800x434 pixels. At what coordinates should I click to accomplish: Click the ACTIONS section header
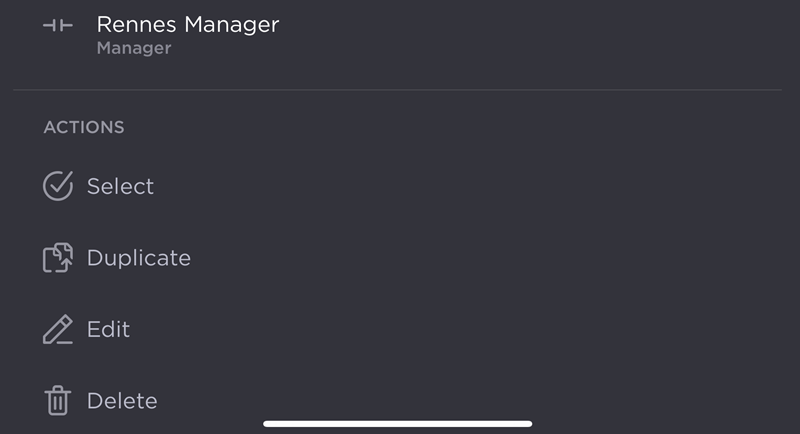pyautogui.click(x=84, y=128)
